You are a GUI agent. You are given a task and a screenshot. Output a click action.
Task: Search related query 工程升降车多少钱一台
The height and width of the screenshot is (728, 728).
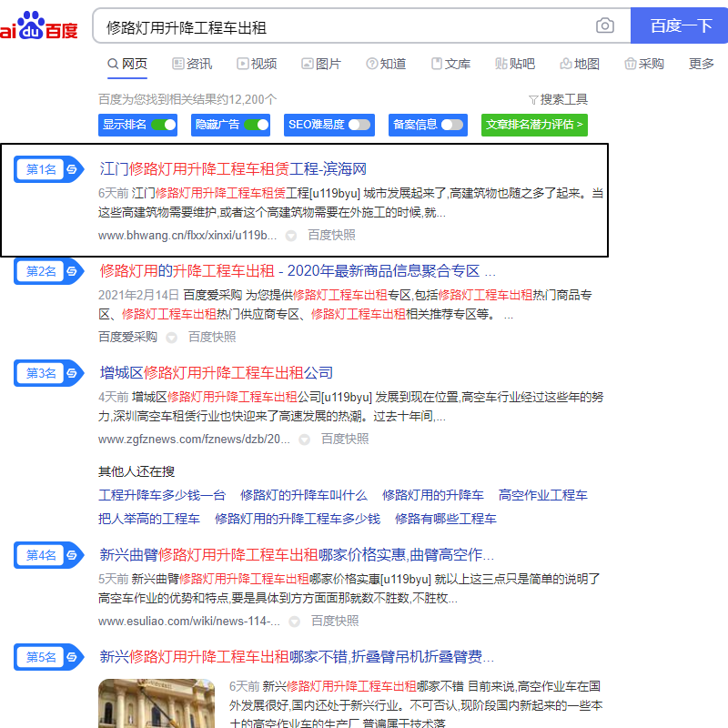[162, 495]
